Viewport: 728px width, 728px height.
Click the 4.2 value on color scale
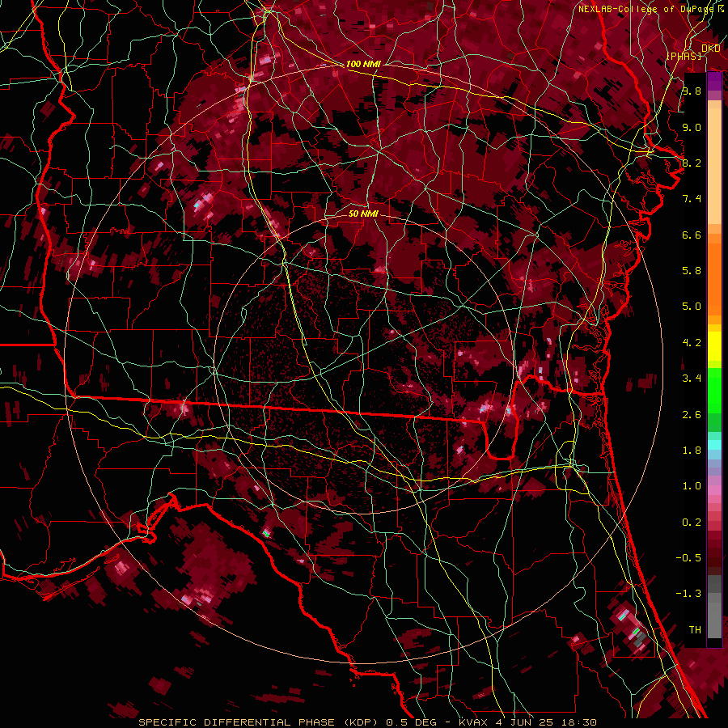coord(692,343)
